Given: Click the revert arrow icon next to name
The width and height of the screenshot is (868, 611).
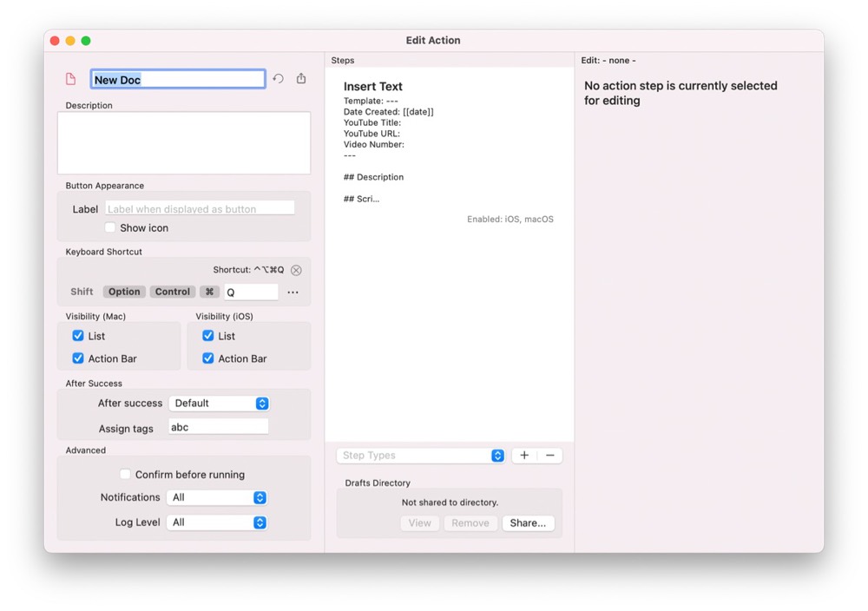Looking at the screenshot, I should coord(278,79).
